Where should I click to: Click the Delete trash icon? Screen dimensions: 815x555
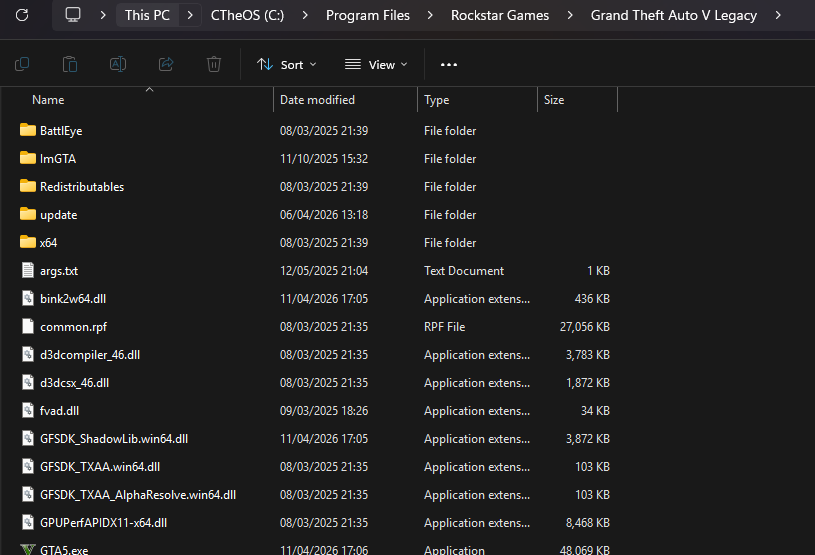click(214, 64)
